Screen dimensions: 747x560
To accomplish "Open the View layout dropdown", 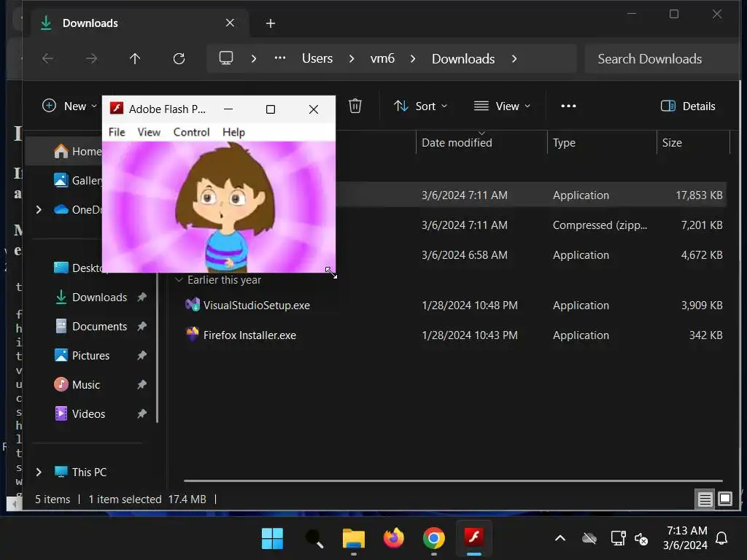I will click(x=502, y=106).
